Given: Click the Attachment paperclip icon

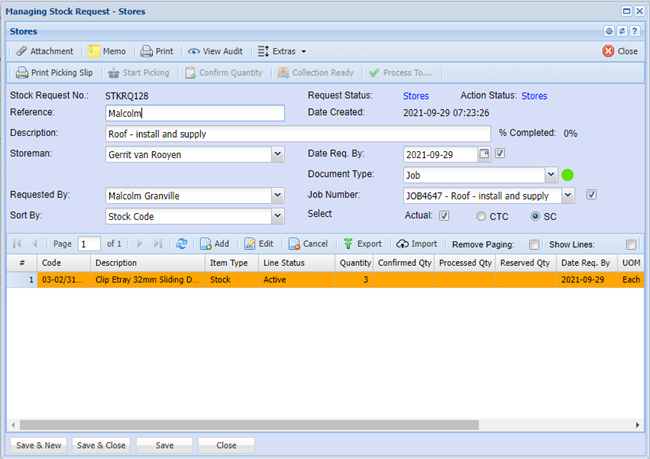Looking at the screenshot, I should 22,51.
